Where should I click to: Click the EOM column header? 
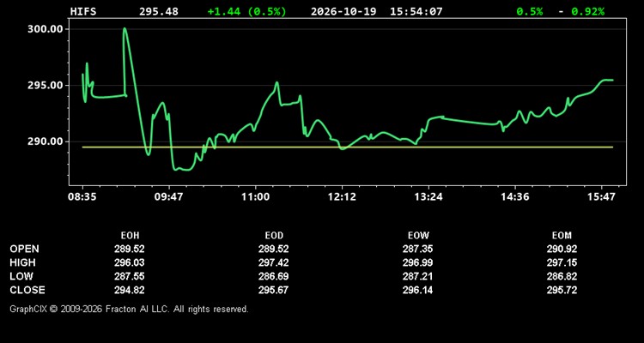[x=562, y=236]
